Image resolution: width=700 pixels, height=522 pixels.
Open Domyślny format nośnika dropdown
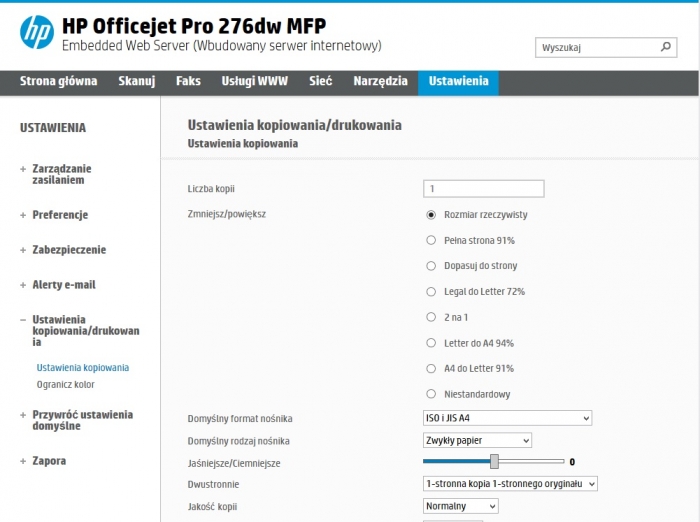tap(507, 418)
